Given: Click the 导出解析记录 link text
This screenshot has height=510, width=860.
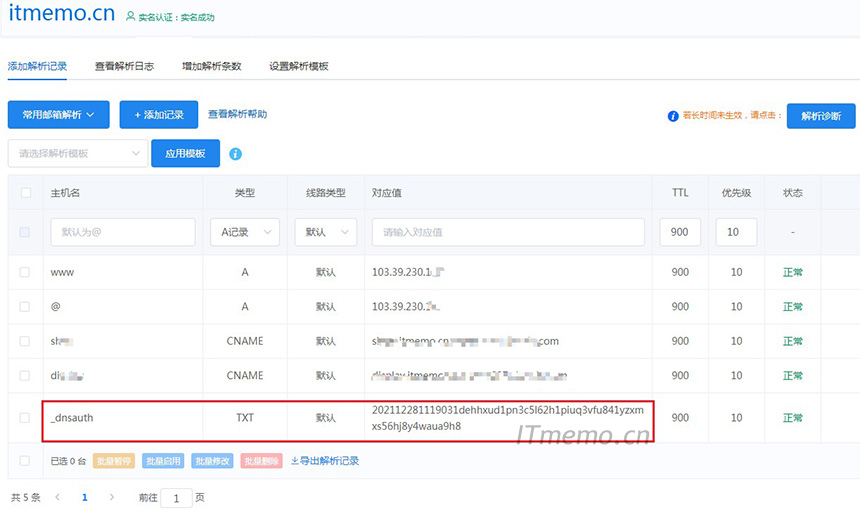Looking at the screenshot, I should point(330,461).
